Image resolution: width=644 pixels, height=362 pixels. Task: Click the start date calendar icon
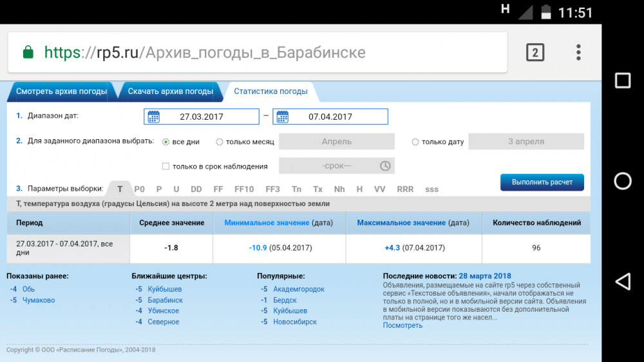click(x=153, y=117)
